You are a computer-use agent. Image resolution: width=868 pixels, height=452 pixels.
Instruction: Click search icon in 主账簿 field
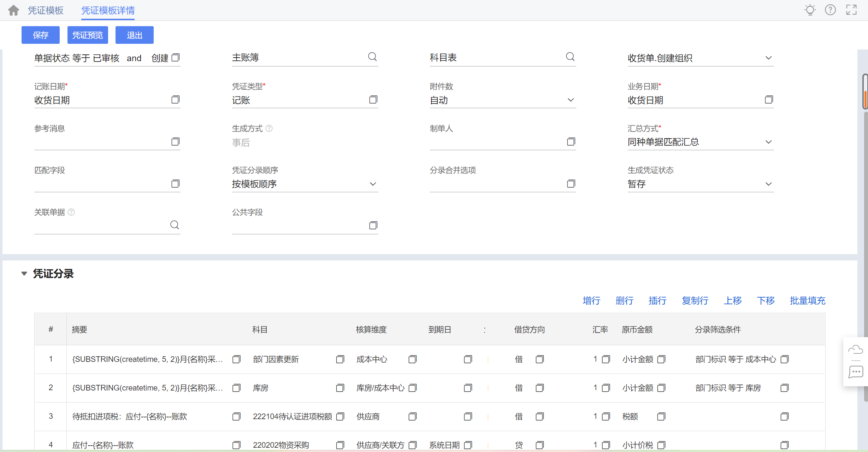click(x=372, y=57)
